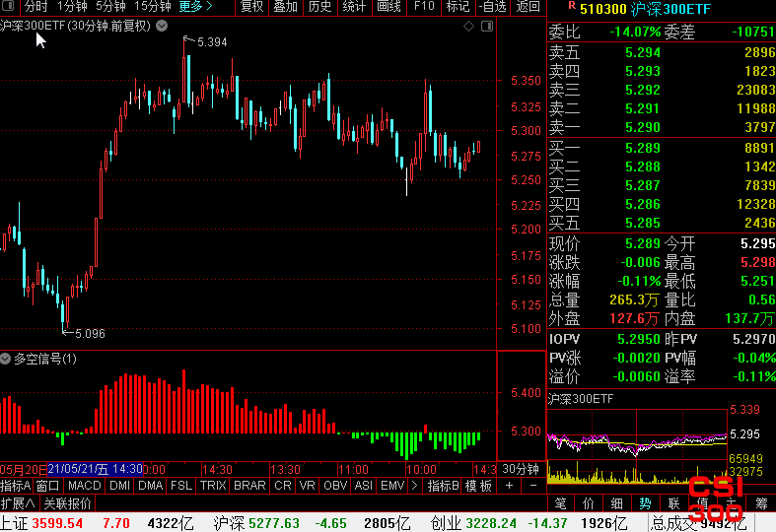Click the IOPV 5.2950 value
Image resolution: width=776 pixels, height=532 pixels.
638,339
